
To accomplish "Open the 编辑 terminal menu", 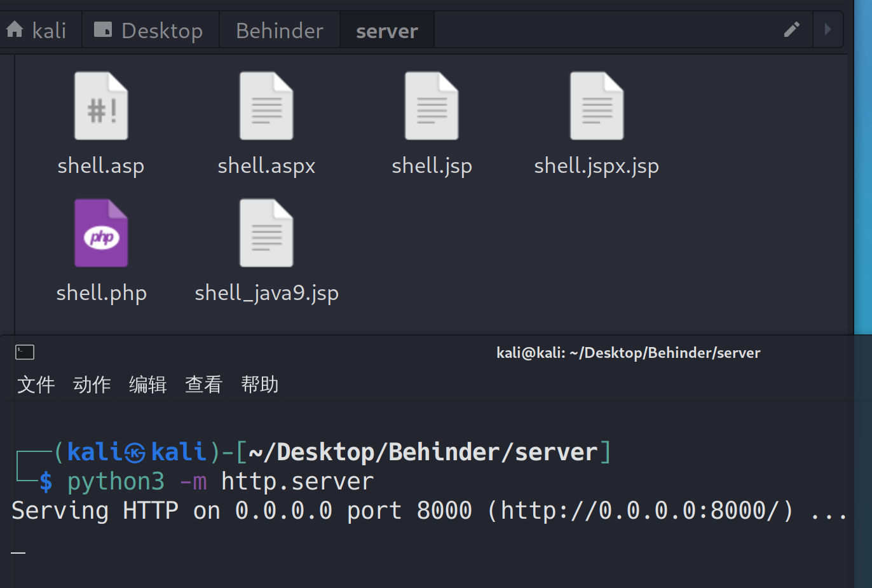I will point(148,385).
